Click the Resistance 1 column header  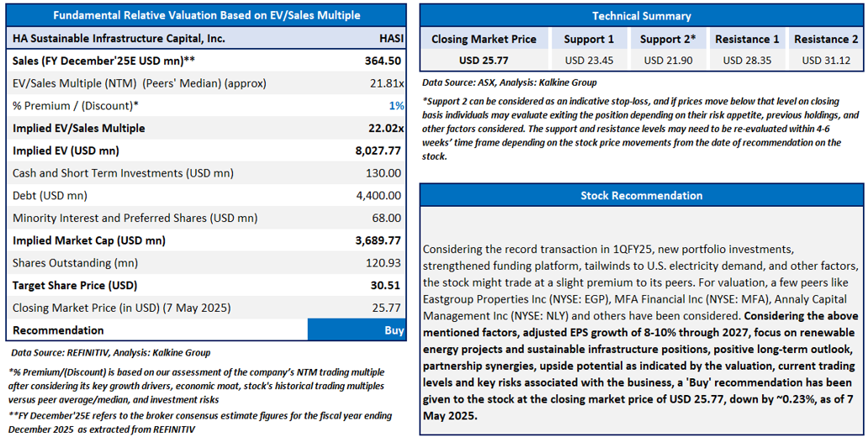[746, 39]
